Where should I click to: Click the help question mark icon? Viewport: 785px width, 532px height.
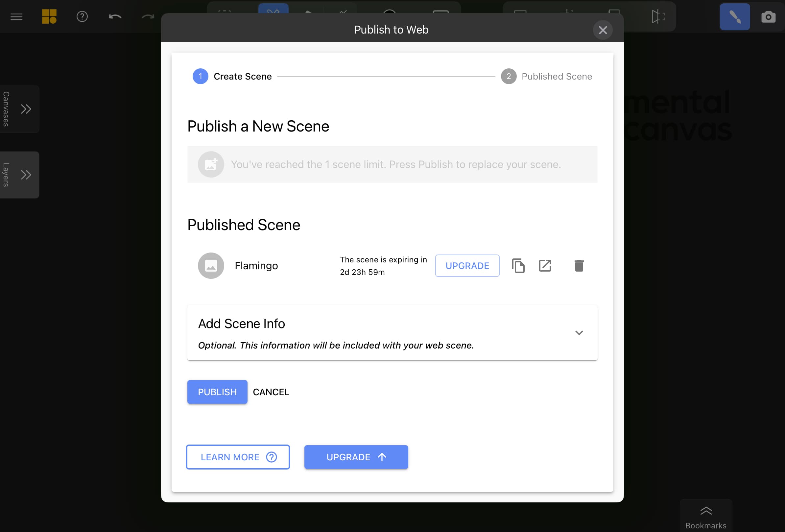(x=83, y=16)
